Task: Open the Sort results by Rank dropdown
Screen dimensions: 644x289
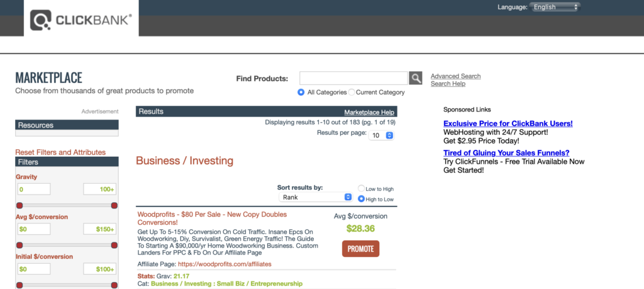Action: coord(316,197)
